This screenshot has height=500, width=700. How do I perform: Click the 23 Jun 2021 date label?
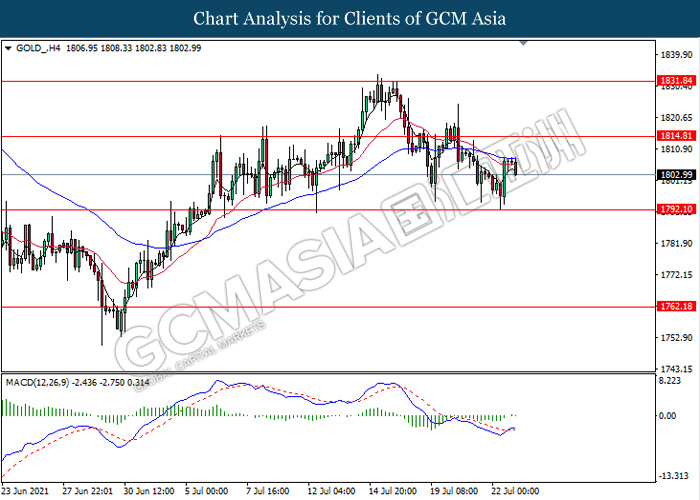point(25,491)
